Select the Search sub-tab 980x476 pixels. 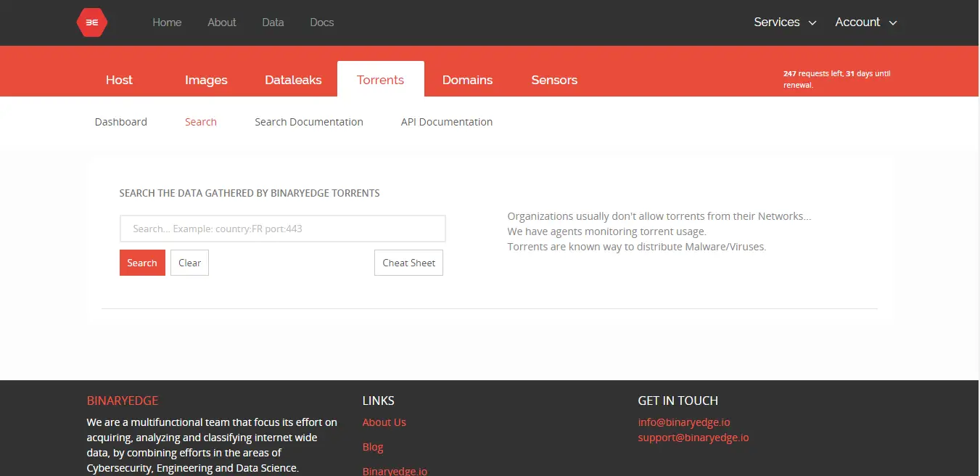[x=201, y=122]
